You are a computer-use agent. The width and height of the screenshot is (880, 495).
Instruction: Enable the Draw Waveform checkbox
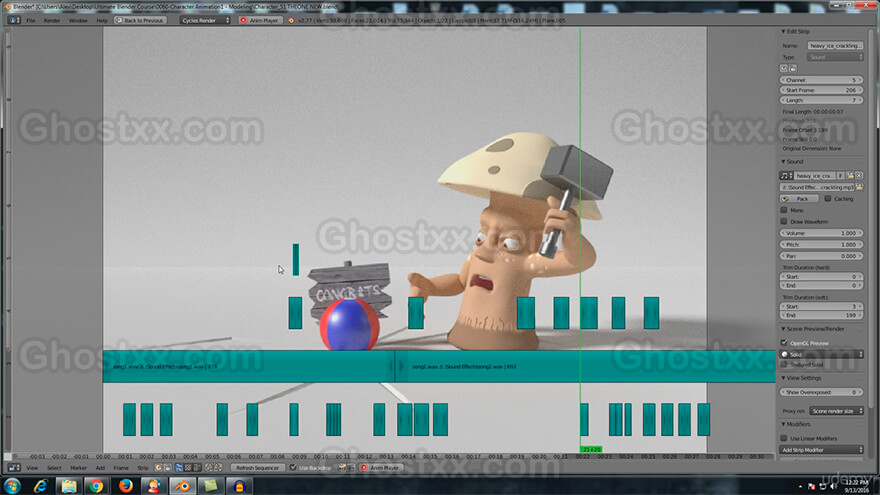click(x=784, y=221)
